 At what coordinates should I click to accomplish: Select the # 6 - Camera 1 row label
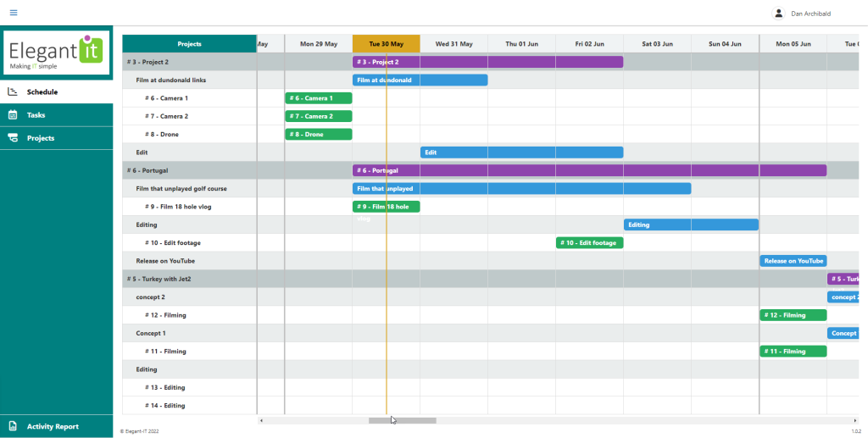click(x=166, y=98)
